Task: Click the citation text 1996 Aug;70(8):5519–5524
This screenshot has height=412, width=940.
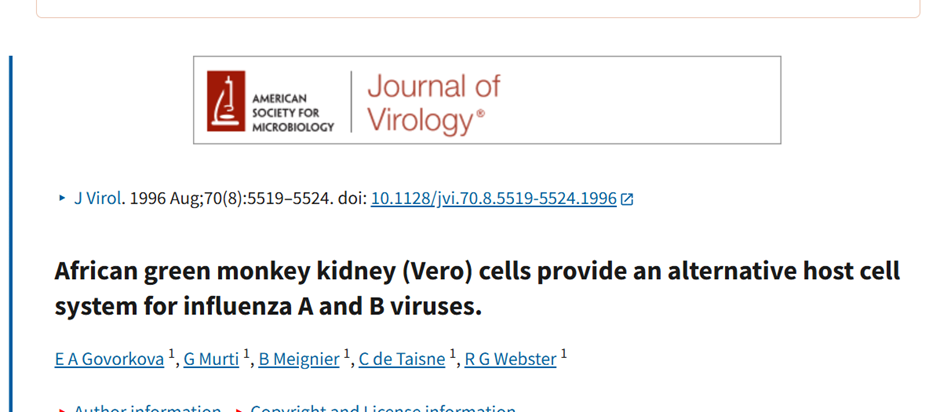Action: pos(231,198)
